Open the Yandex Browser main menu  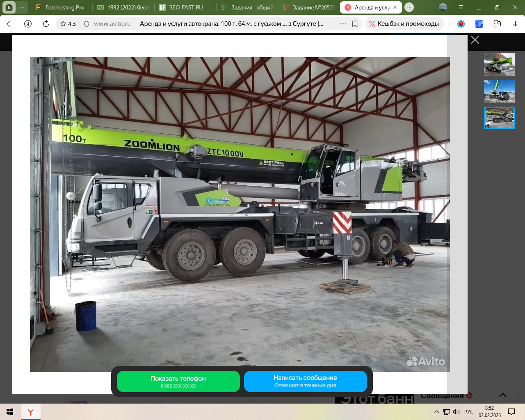[x=461, y=7]
